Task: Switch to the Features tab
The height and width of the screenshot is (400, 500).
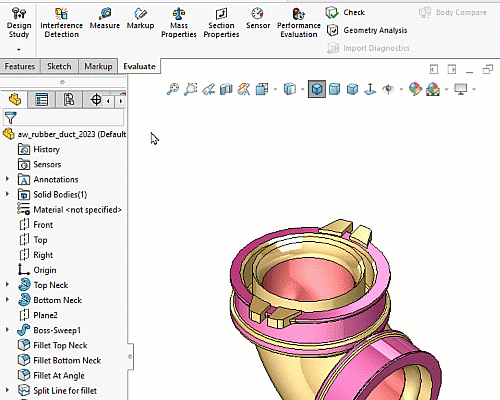Action: point(20,66)
